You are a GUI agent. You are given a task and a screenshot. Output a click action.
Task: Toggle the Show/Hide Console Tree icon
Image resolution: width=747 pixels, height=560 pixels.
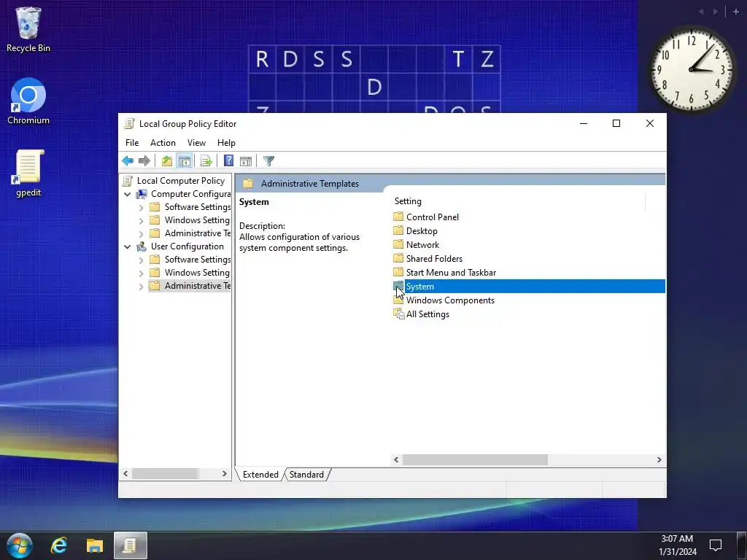(x=184, y=161)
